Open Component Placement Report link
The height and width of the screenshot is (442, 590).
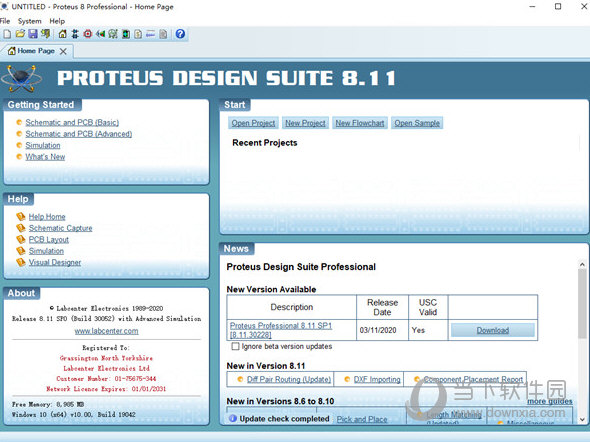tap(473, 379)
